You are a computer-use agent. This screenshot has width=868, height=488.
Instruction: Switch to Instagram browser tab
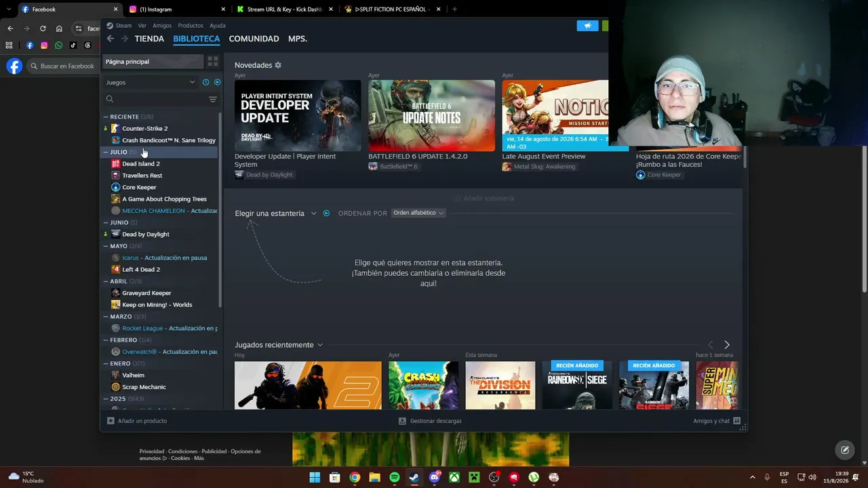177,9
